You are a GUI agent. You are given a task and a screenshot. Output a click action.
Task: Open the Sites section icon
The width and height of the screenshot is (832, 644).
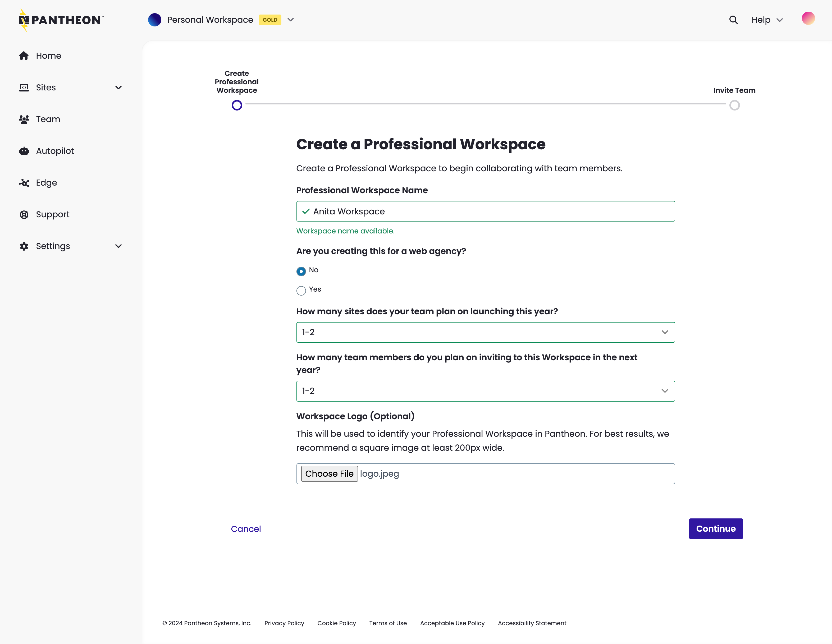[24, 87]
